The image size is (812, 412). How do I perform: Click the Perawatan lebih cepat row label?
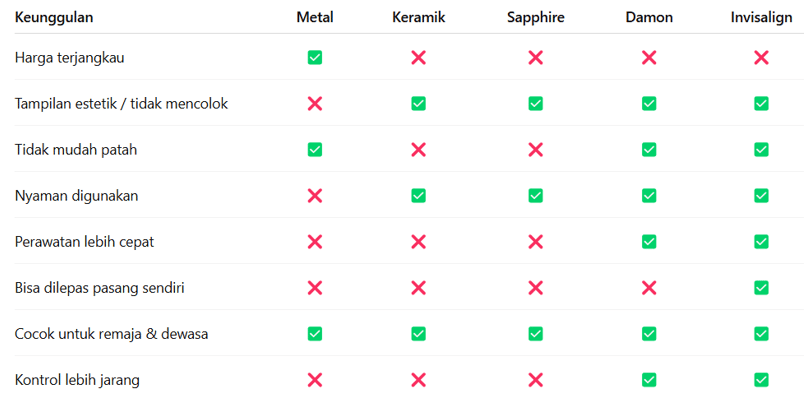[x=84, y=242]
